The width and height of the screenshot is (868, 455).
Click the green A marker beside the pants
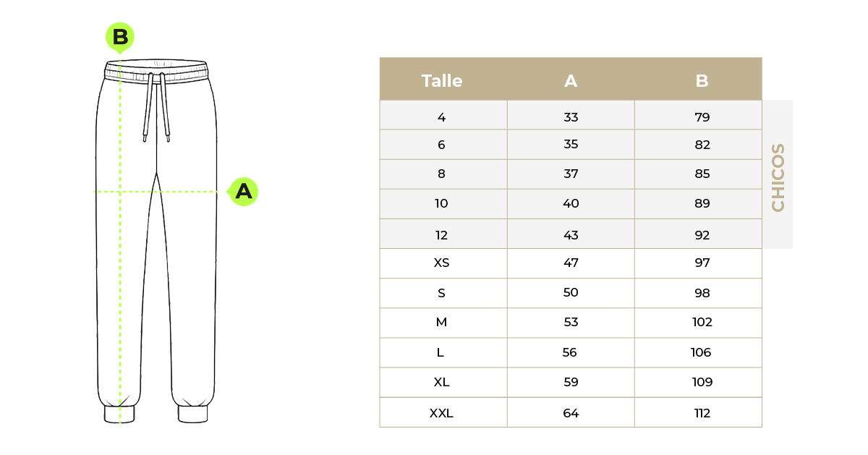pyautogui.click(x=244, y=192)
